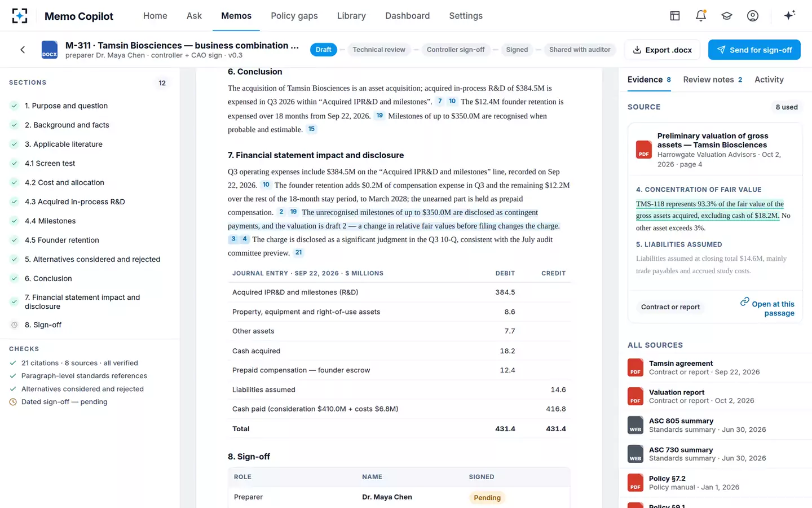
Task: Click Send for sign-off
Action: tap(754, 50)
